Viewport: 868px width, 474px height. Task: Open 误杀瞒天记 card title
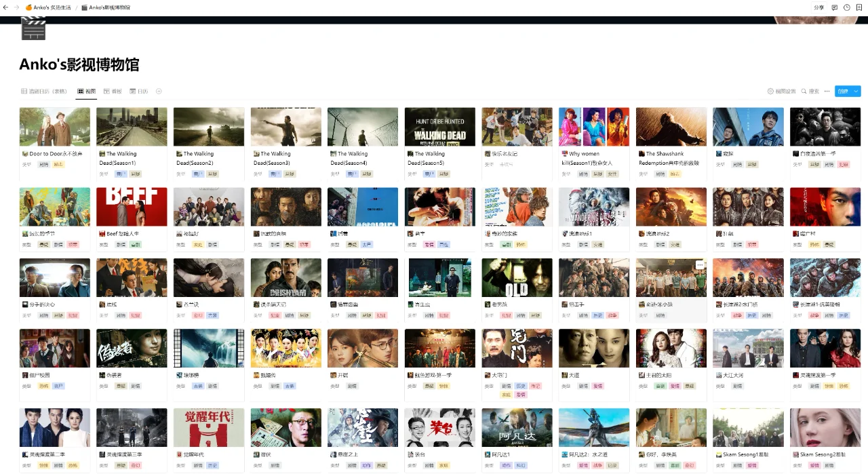274,304
